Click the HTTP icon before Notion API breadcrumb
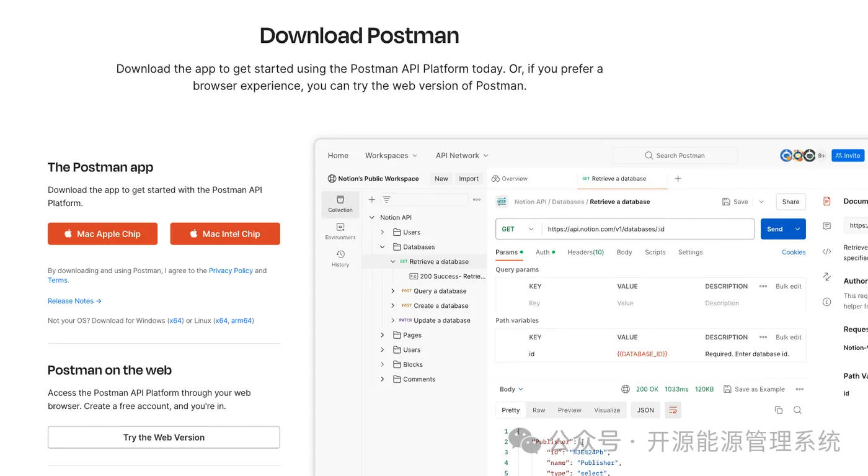 (502, 202)
